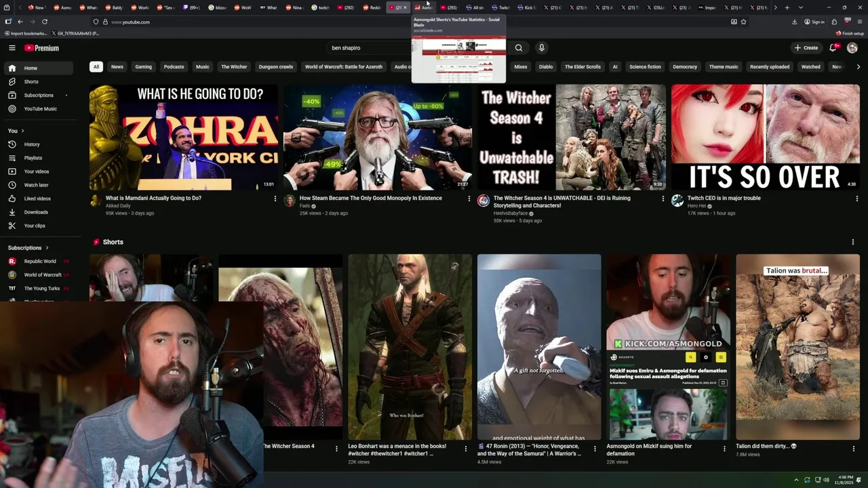Open new browser tab plus button
The height and width of the screenshot is (488, 868).
pos(787,7)
